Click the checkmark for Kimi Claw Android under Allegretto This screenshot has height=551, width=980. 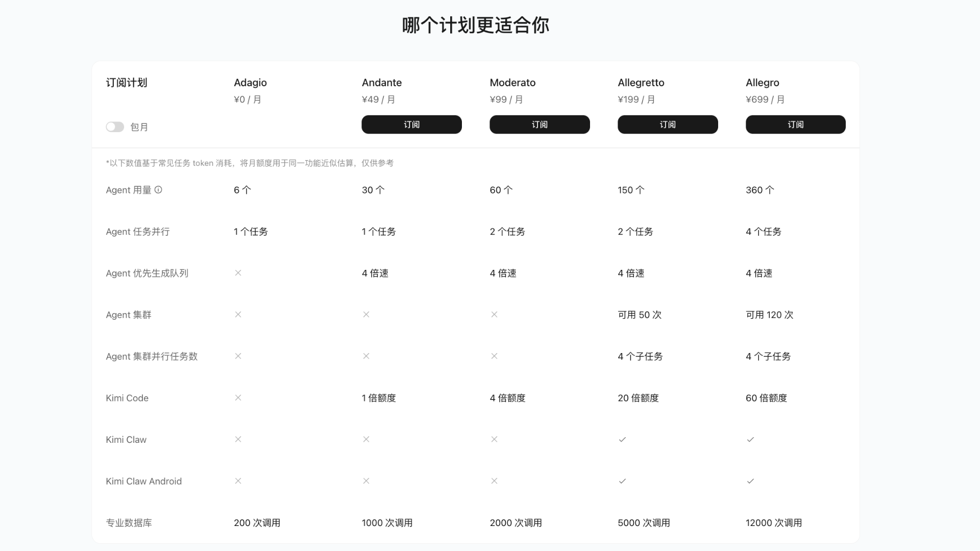(x=622, y=481)
